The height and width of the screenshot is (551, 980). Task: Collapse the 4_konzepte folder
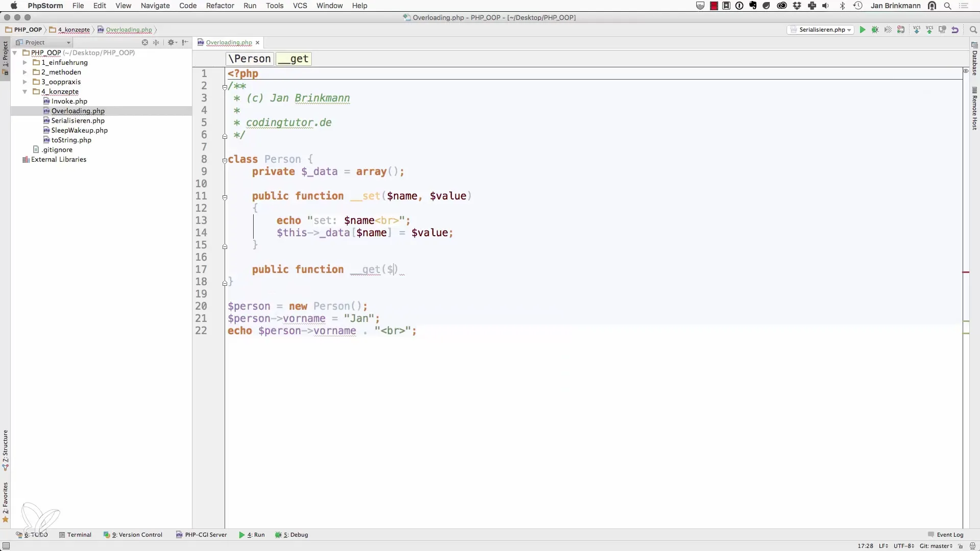[x=24, y=91]
